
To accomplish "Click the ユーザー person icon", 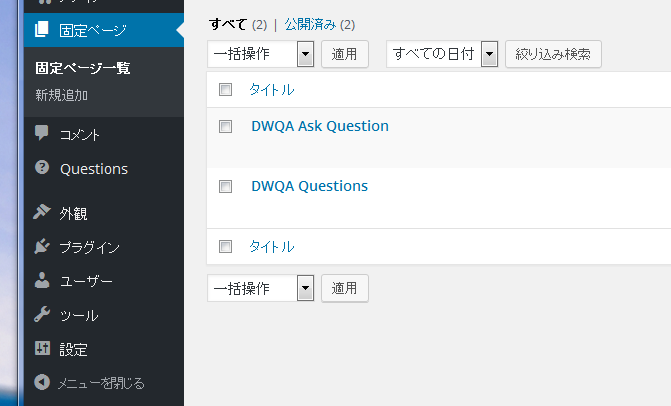I will pyautogui.click(x=42, y=280).
